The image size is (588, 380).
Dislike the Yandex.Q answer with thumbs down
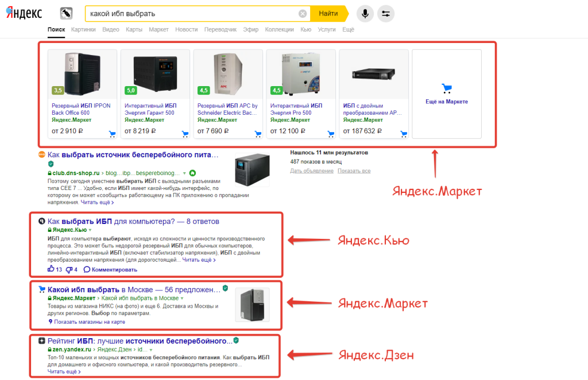69,269
